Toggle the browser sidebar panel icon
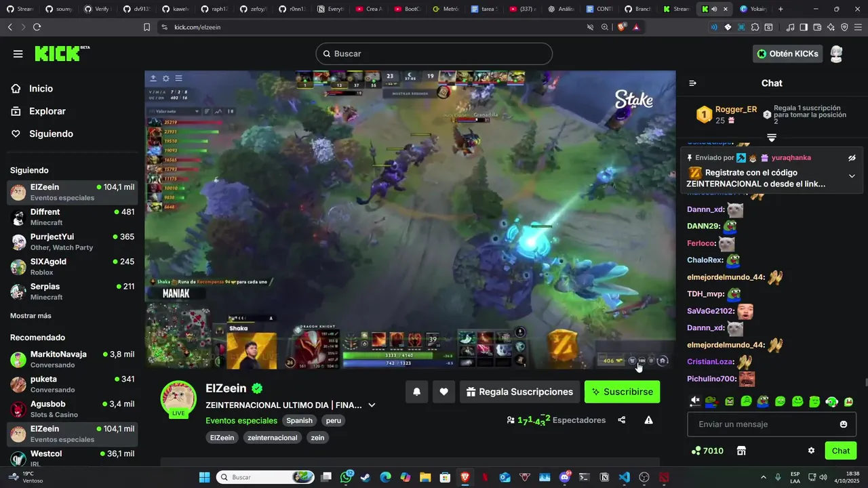The width and height of the screenshot is (868, 488). click(x=804, y=27)
